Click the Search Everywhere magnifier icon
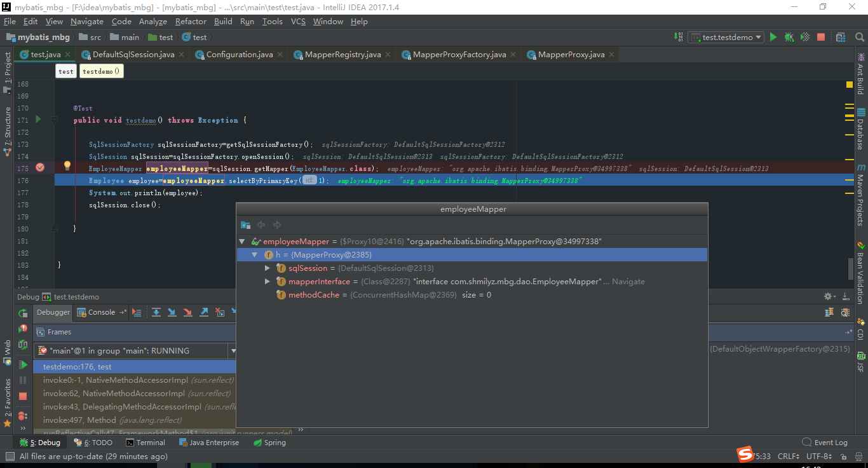This screenshot has width=868, height=468. pos(860,37)
